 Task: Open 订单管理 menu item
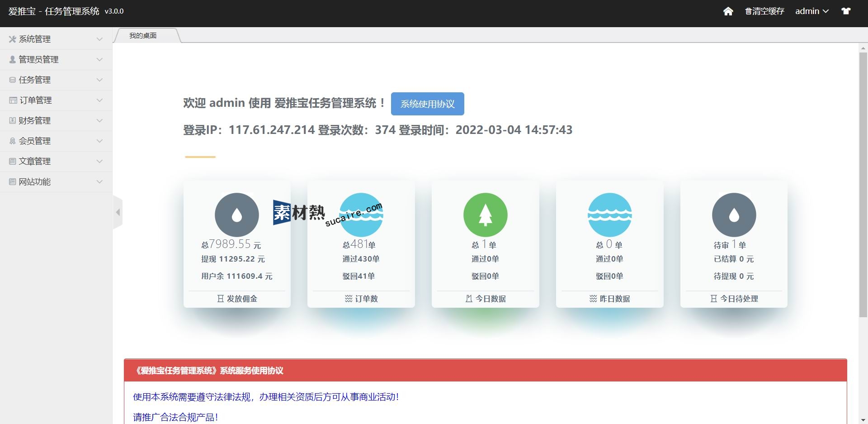[x=56, y=100]
